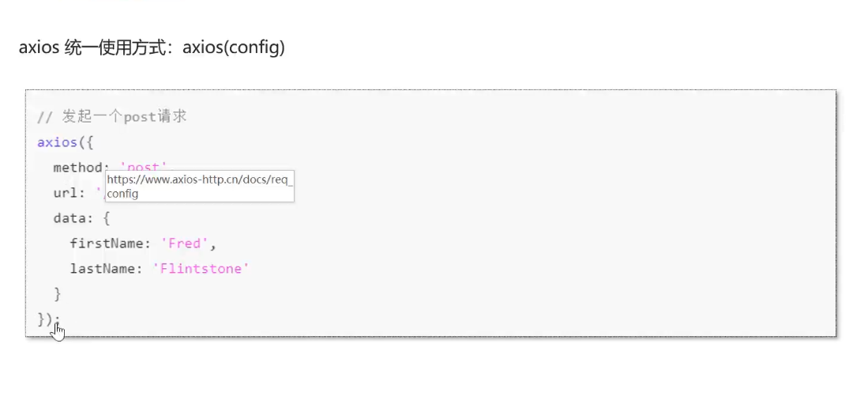Click the "lastName" property name
Screen dimensions: 868x393
click(103, 269)
